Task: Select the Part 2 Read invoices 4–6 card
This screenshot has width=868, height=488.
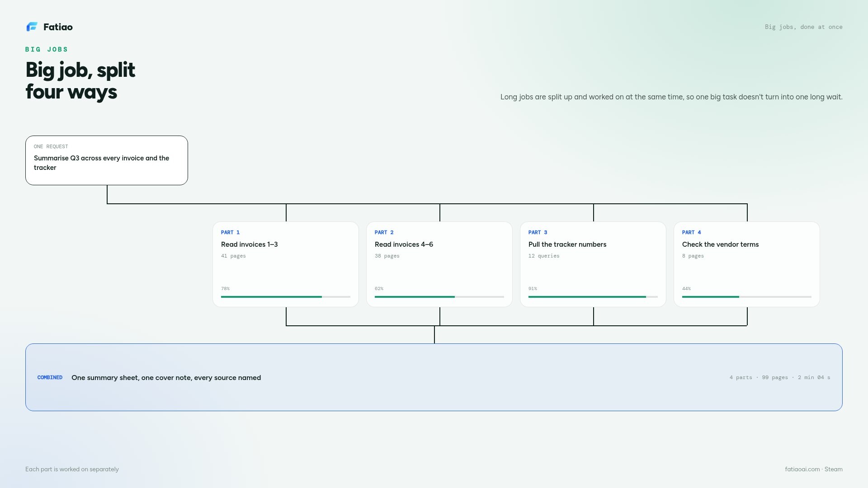Action: point(439,264)
